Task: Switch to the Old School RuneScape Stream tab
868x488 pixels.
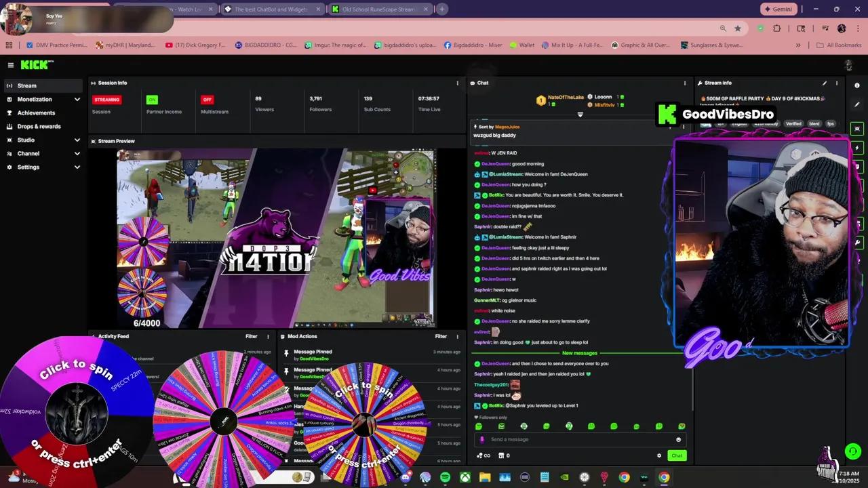Action: pyautogui.click(x=378, y=9)
